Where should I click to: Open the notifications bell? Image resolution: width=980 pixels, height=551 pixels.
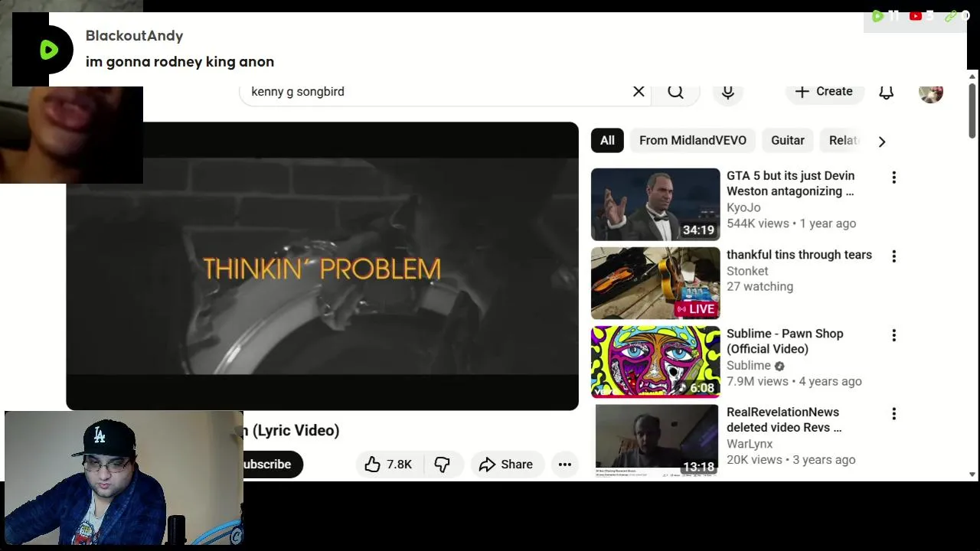pos(886,92)
